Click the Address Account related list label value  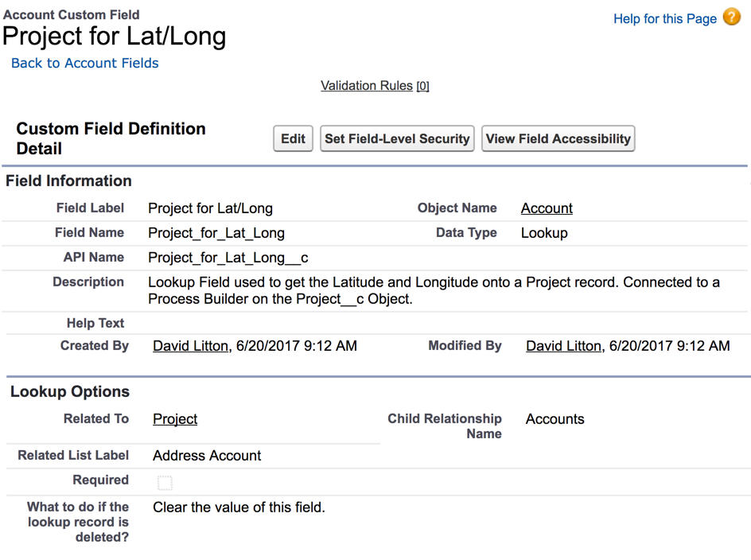(x=207, y=456)
